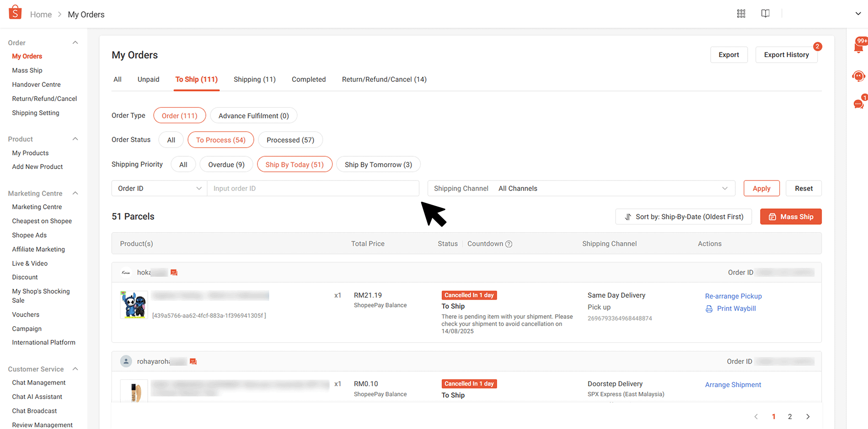The image size is (868, 429).
Task: Open the account dropdown chevron at top right
Action: [858, 14]
